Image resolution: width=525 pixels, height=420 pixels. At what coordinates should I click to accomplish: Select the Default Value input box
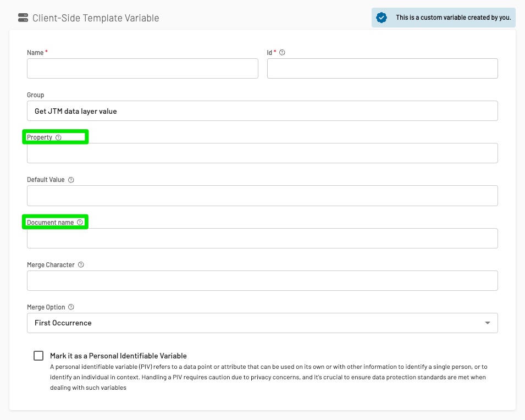262,196
